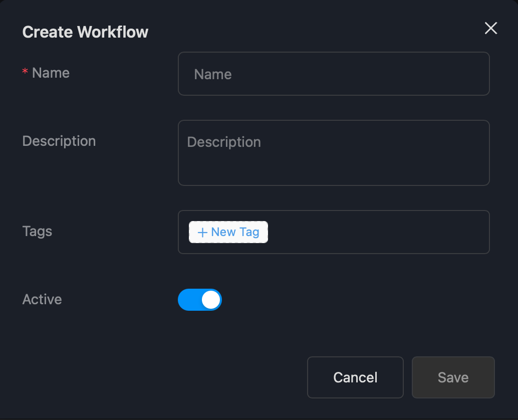Click the plus icon in New Tag
518x420 pixels.
pos(202,232)
